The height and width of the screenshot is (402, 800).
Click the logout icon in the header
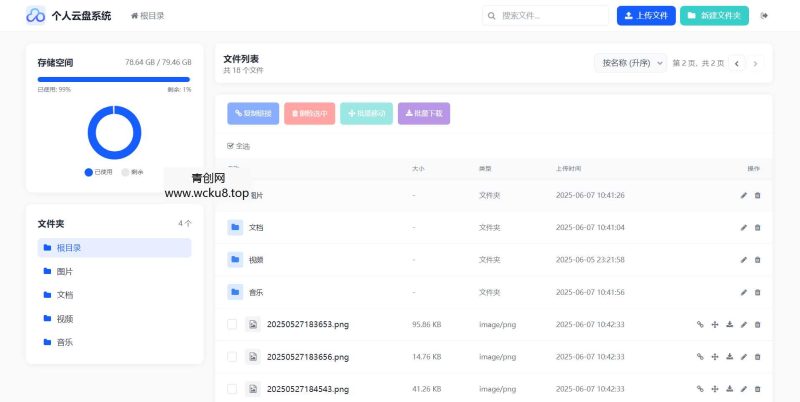tap(764, 16)
